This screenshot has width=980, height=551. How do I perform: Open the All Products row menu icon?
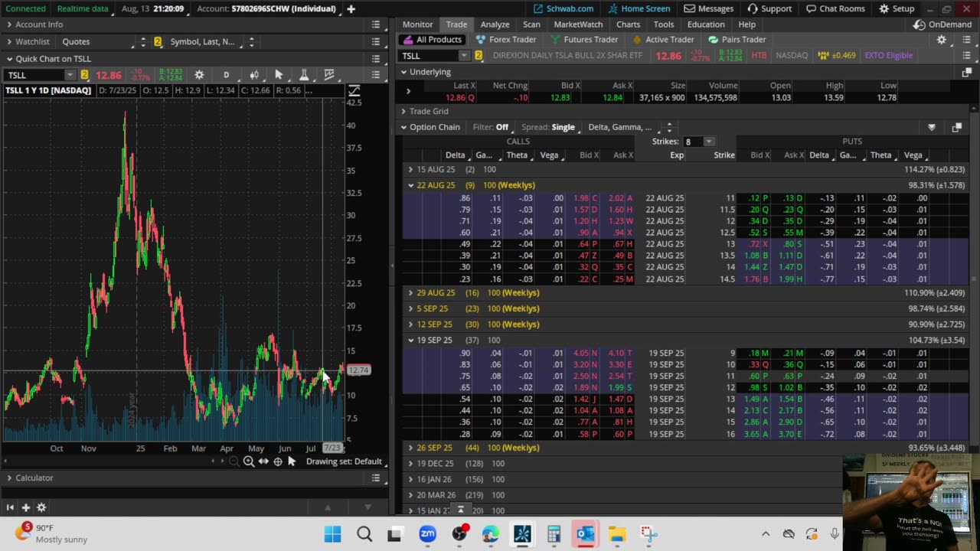click(x=967, y=40)
